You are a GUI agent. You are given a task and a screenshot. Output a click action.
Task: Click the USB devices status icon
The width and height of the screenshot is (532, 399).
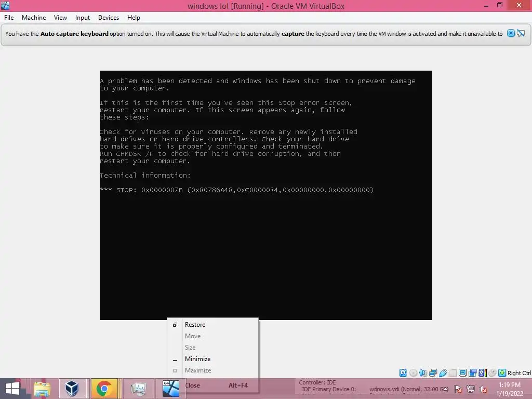pos(443,373)
